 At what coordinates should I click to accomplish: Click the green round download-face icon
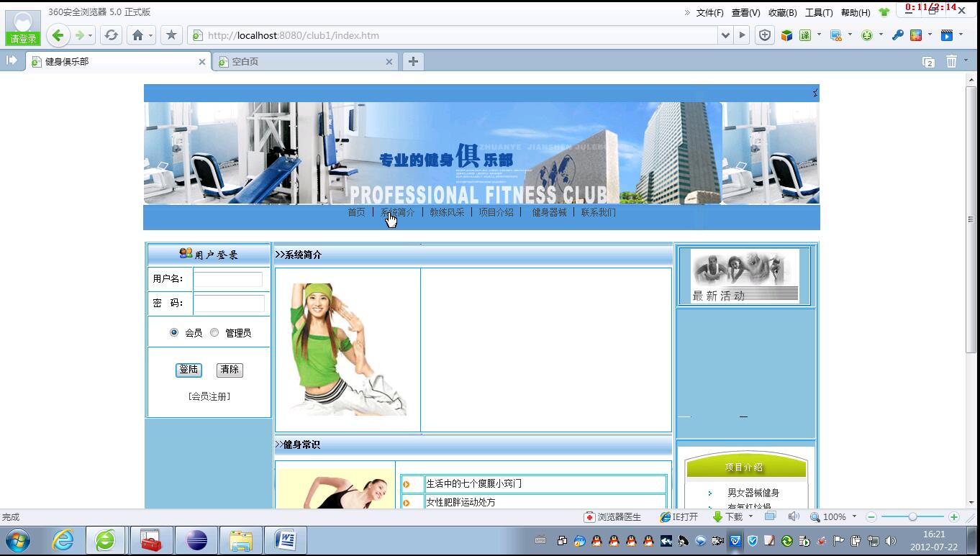pyautogui.click(x=867, y=35)
